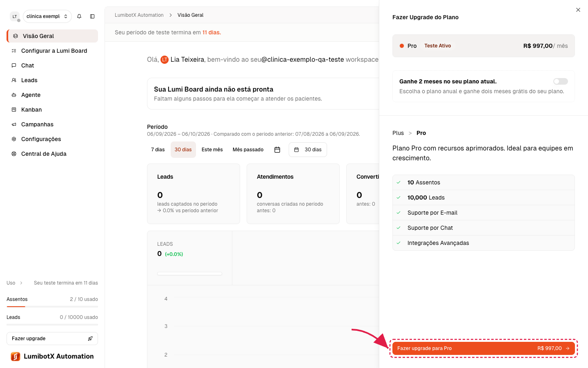Click the Configurar a Lumi Board icon

[x=14, y=51]
